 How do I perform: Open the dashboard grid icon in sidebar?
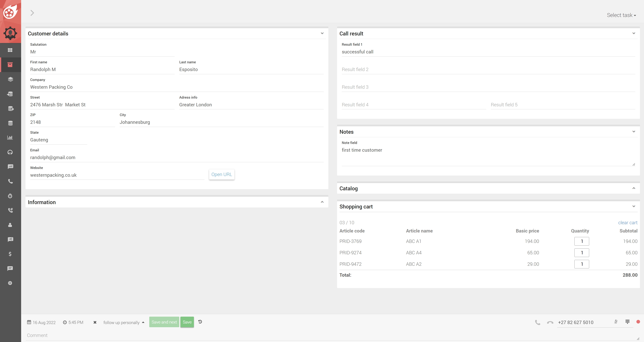point(10,50)
